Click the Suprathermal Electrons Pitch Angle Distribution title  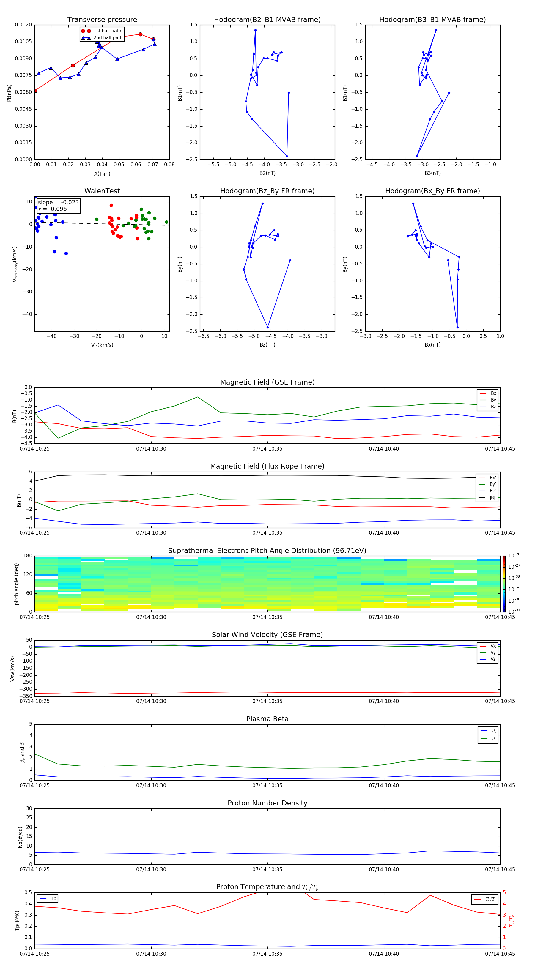point(267,551)
